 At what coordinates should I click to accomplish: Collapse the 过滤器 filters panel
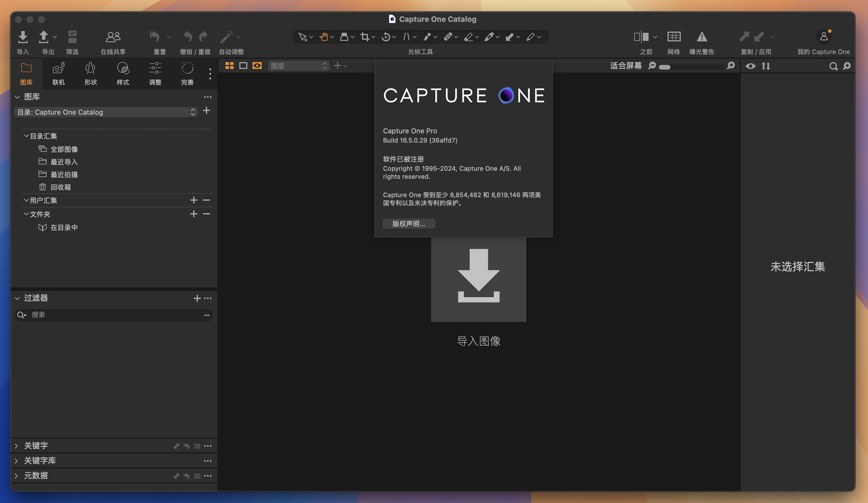point(17,298)
